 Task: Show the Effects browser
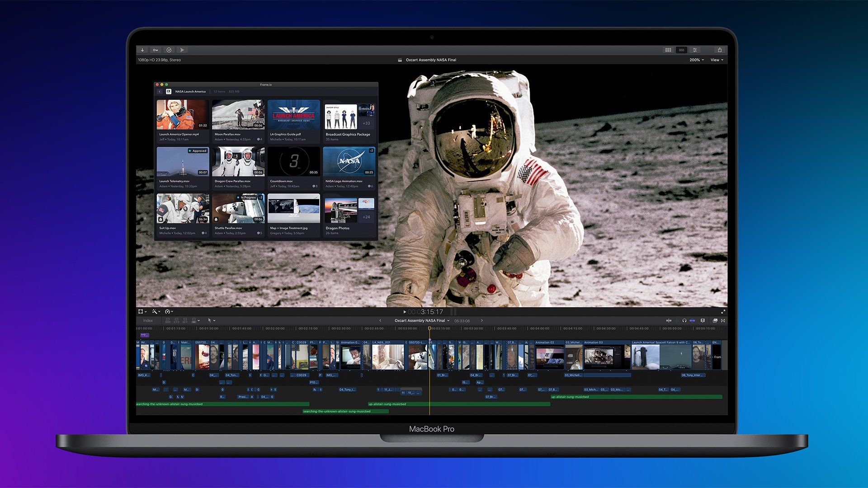point(715,320)
